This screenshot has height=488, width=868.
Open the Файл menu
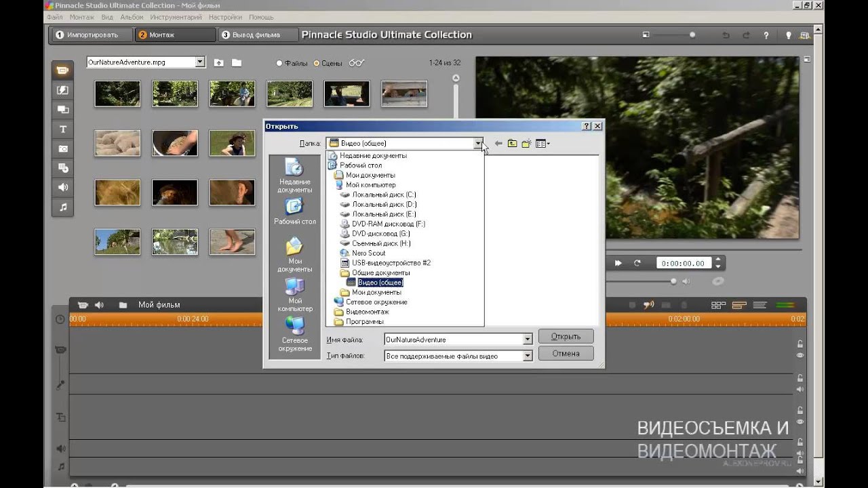[x=54, y=16]
